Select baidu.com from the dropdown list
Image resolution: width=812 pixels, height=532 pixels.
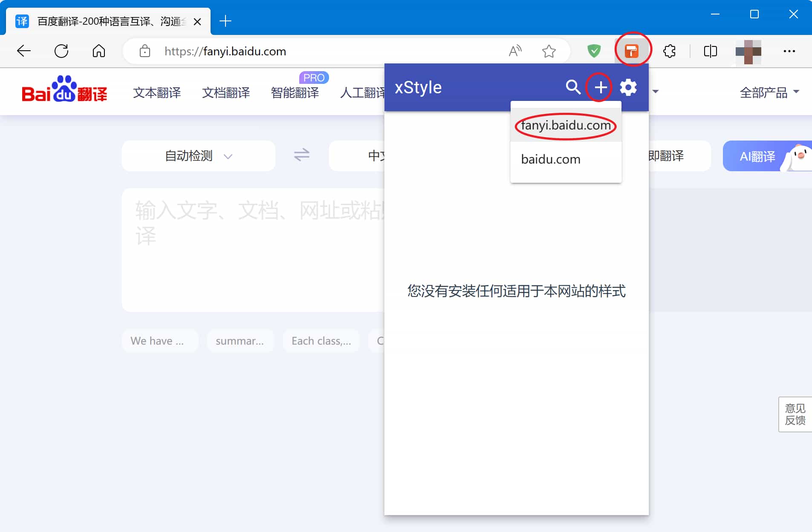[x=551, y=159]
